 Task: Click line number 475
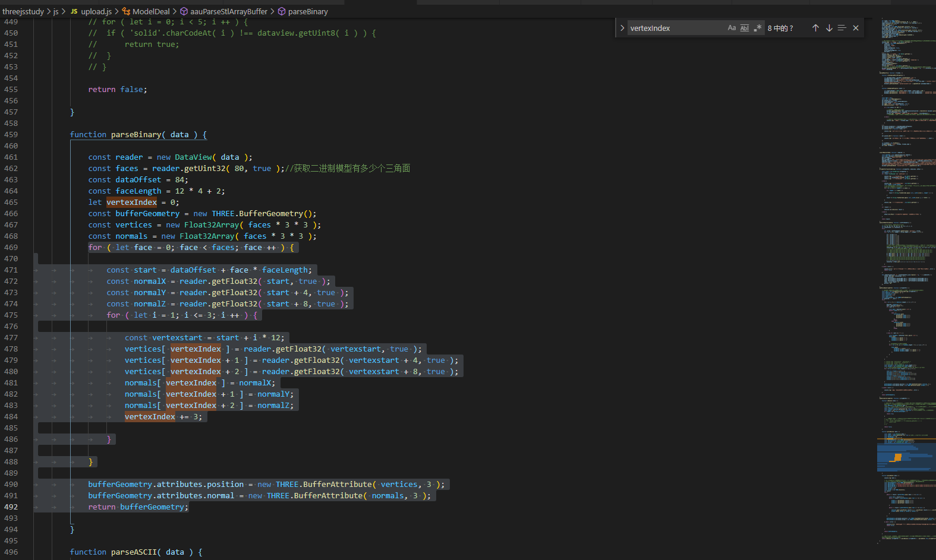tap(11, 315)
